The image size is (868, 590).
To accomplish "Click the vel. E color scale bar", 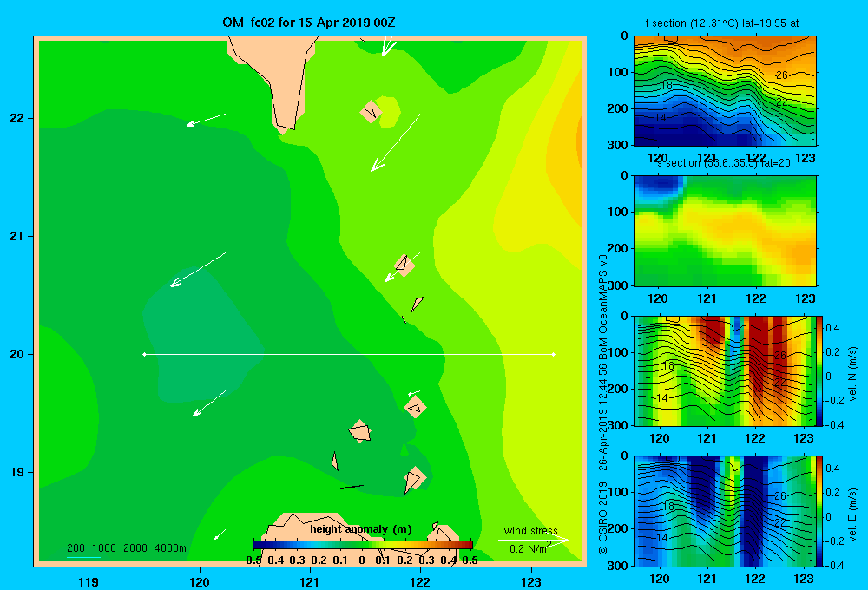I will tap(819, 511).
